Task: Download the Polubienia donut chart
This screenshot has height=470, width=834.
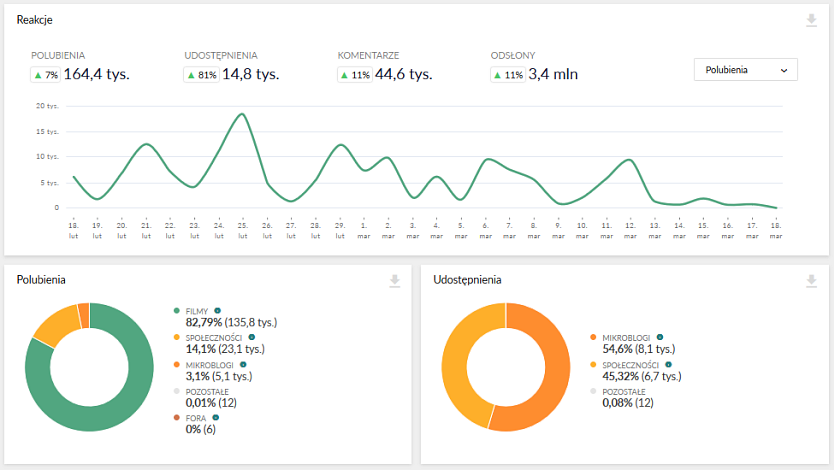Action: [x=395, y=281]
